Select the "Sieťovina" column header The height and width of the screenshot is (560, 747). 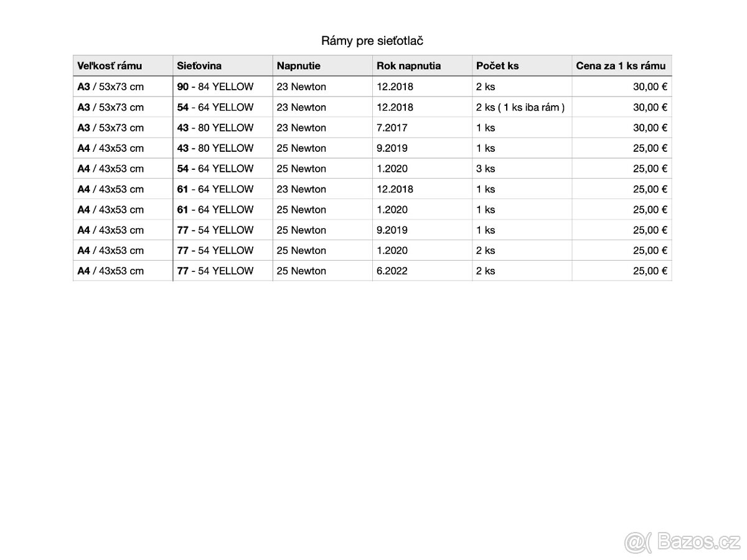(x=199, y=66)
